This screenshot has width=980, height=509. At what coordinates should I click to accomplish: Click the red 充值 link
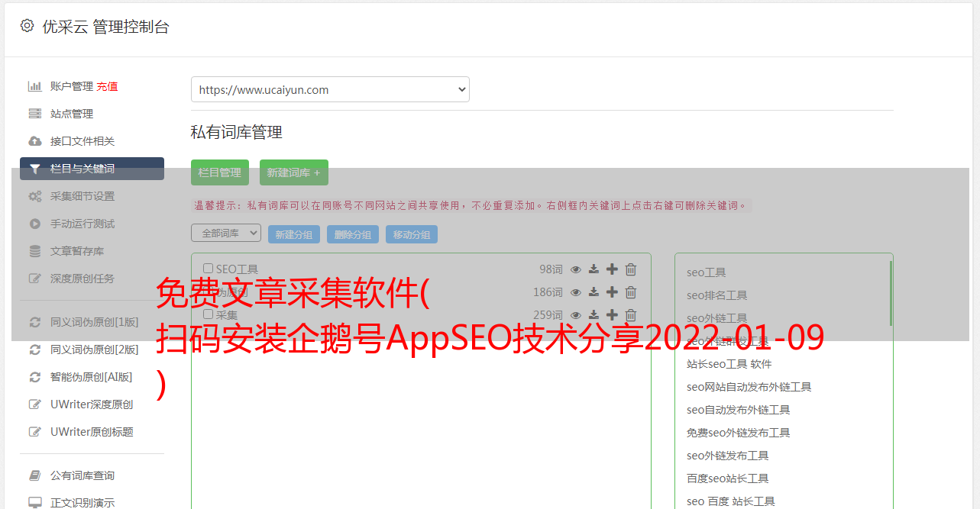[107, 86]
